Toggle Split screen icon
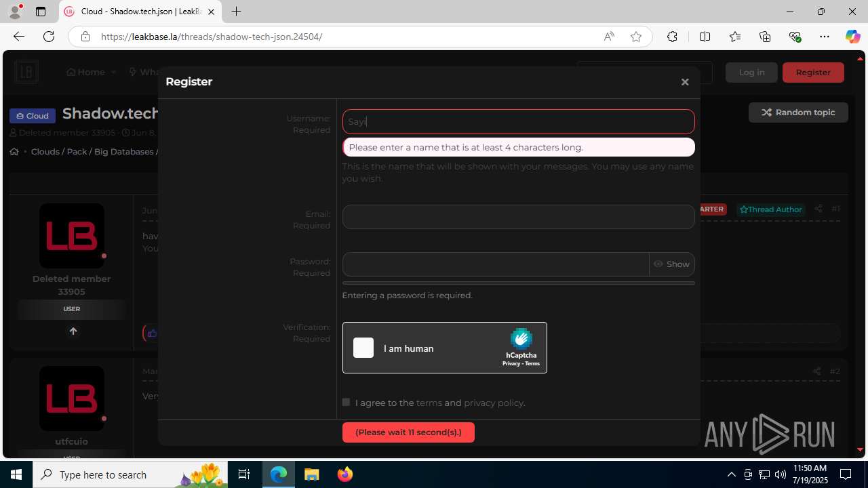This screenshot has width=868, height=488. [705, 37]
